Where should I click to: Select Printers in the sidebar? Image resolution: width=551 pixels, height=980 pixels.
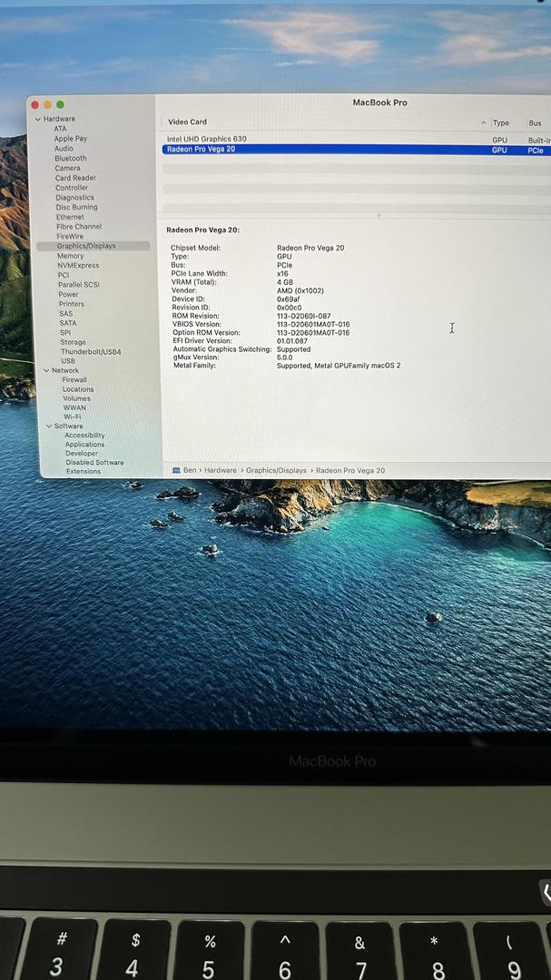pyautogui.click(x=72, y=304)
